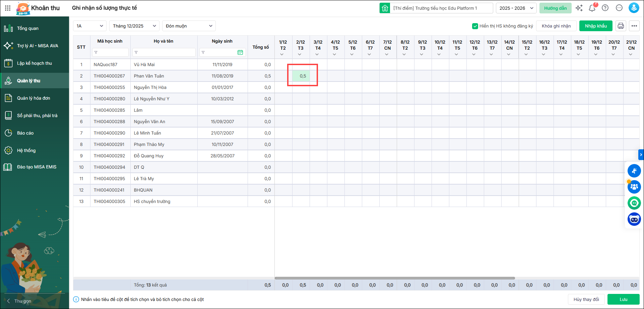
Task: Open the Đón muộn fee type dropdown
Action: 189,26
